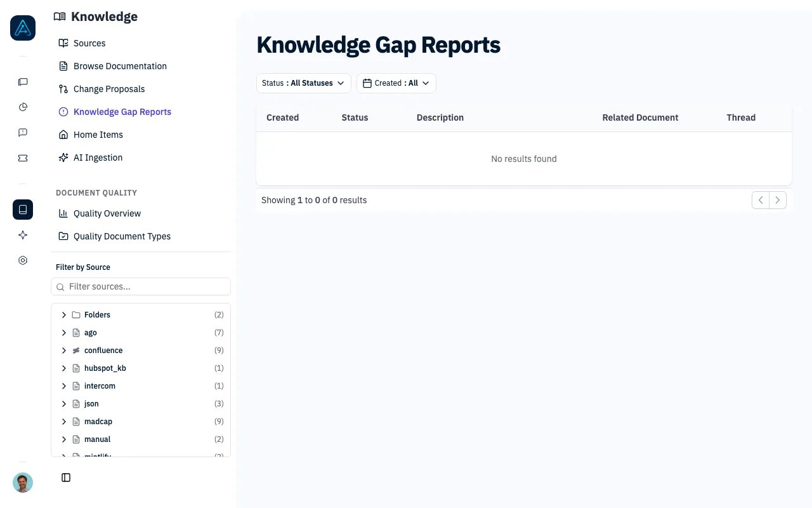
Task: Toggle the sidebar collapse panel icon
Action: pos(66,478)
